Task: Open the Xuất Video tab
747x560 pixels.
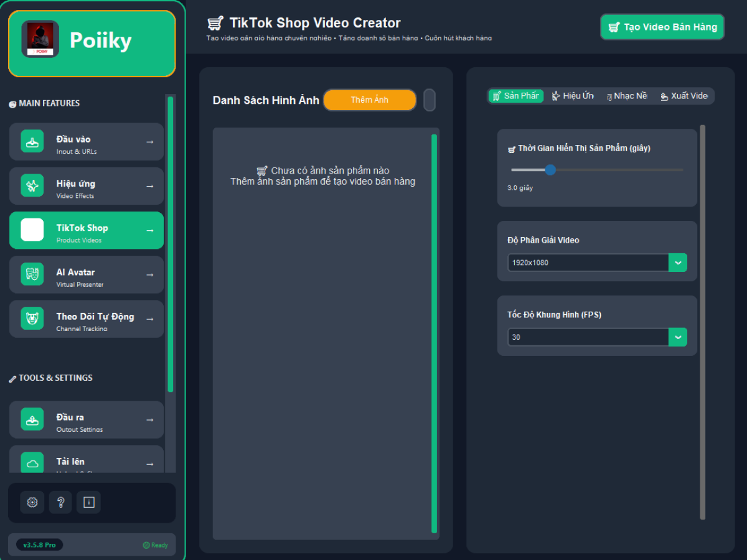Action: 684,96
